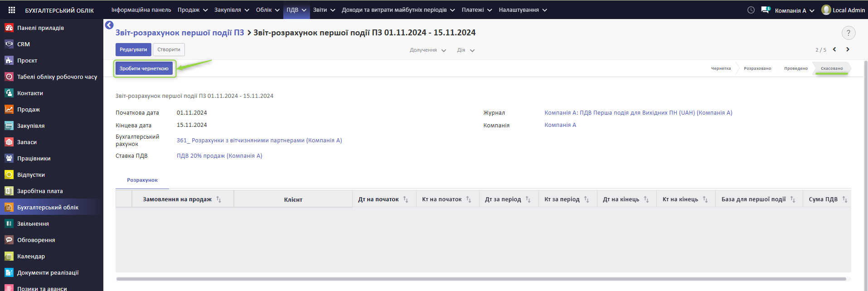868x291 pixels.
Task: Select the Чернетка status stage
Action: coord(721,68)
